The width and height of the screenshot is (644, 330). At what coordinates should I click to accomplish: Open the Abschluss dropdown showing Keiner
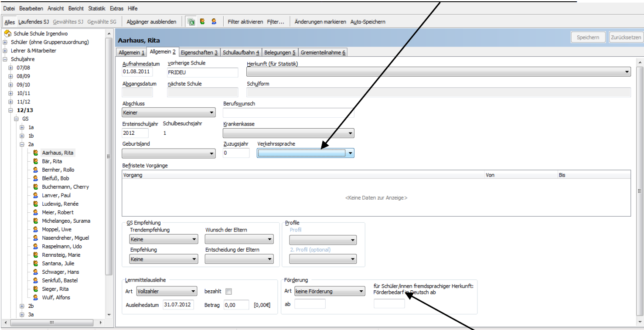(x=169, y=112)
